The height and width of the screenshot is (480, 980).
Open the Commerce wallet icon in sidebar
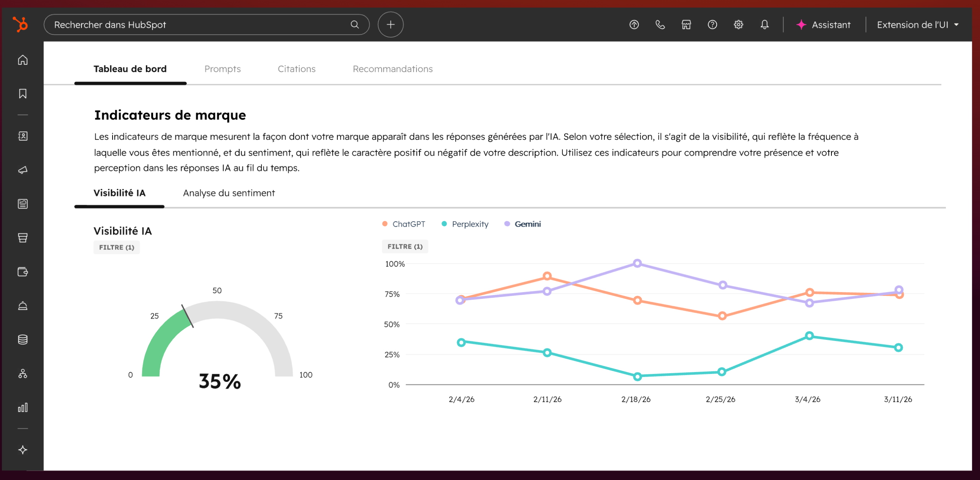(23, 272)
